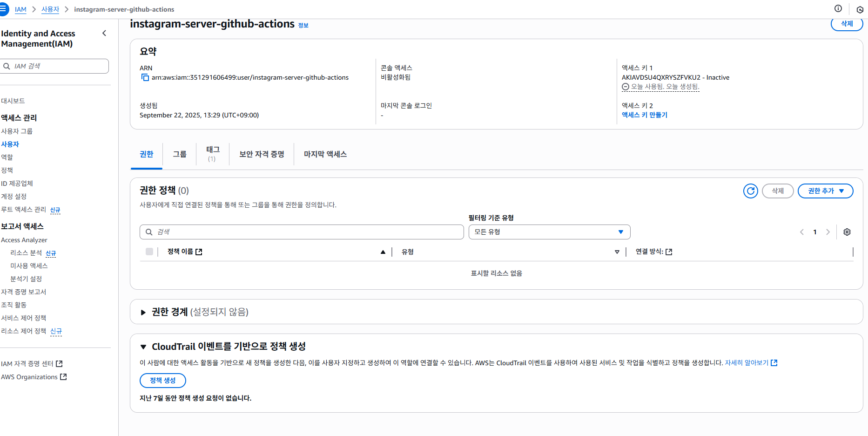Click the 오늘 사용됨. 오늘 생성됨. text
The width and height of the screenshot is (868, 436).
point(665,87)
